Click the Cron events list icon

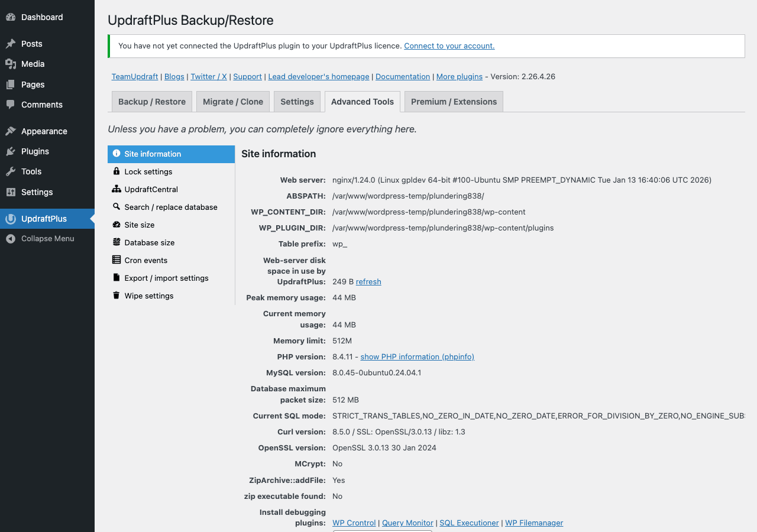[117, 260]
